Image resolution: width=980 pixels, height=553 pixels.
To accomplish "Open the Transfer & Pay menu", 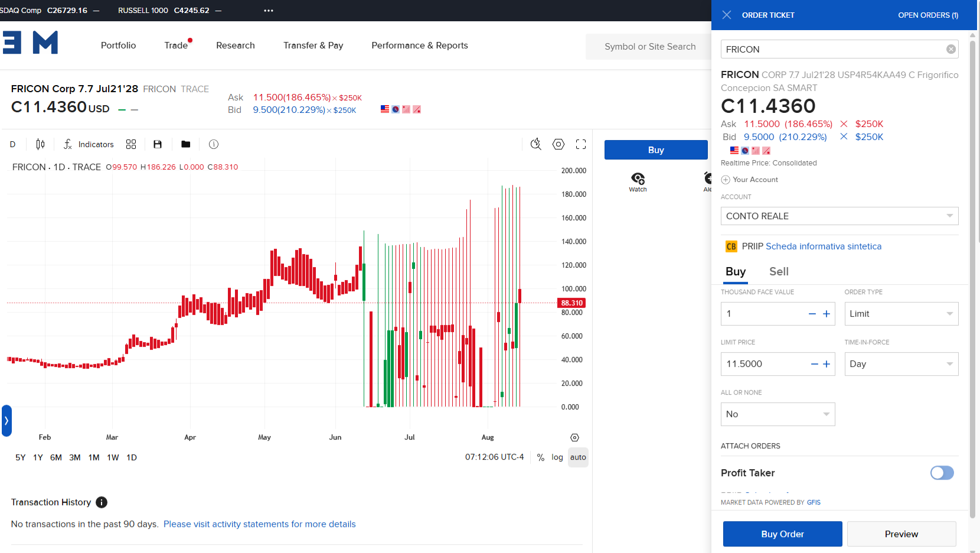I will tap(313, 45).
